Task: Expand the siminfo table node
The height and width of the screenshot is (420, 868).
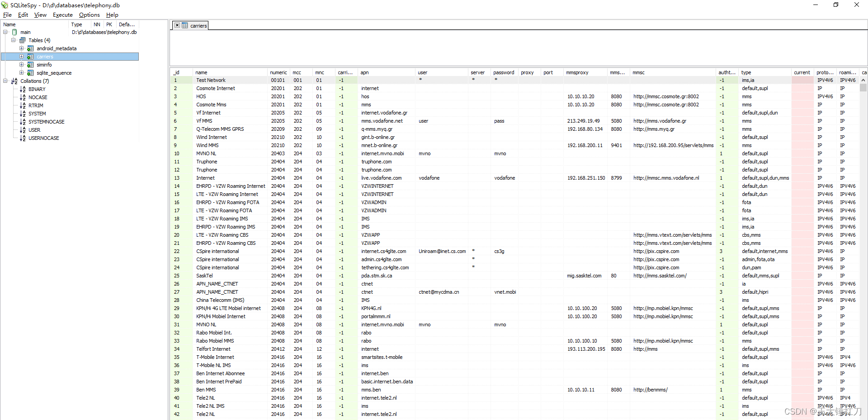Action: coord(22,65)
